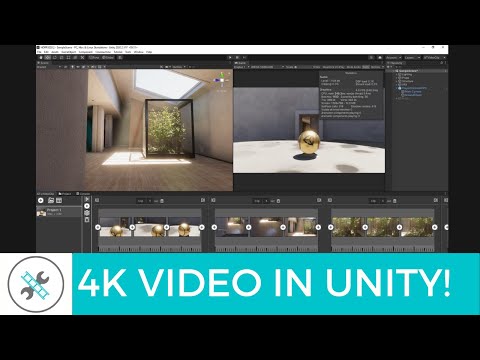Click the trash icon in vertical strip

point(87,220)
